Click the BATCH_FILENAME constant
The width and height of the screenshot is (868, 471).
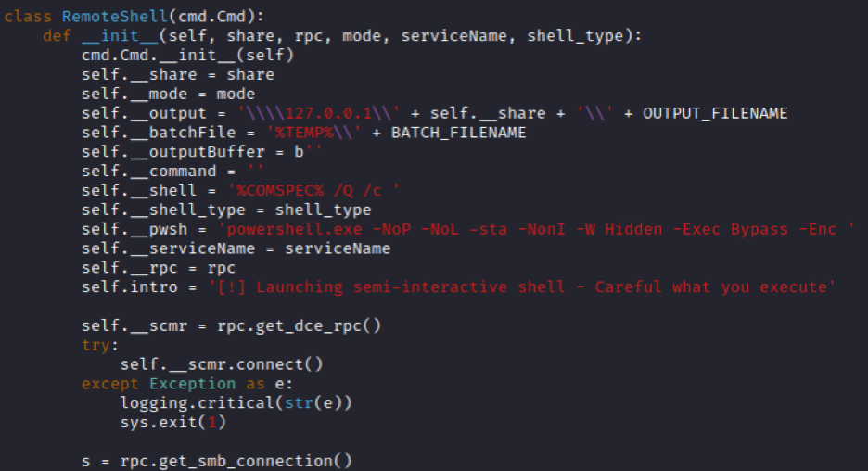[x=458, y=133]
